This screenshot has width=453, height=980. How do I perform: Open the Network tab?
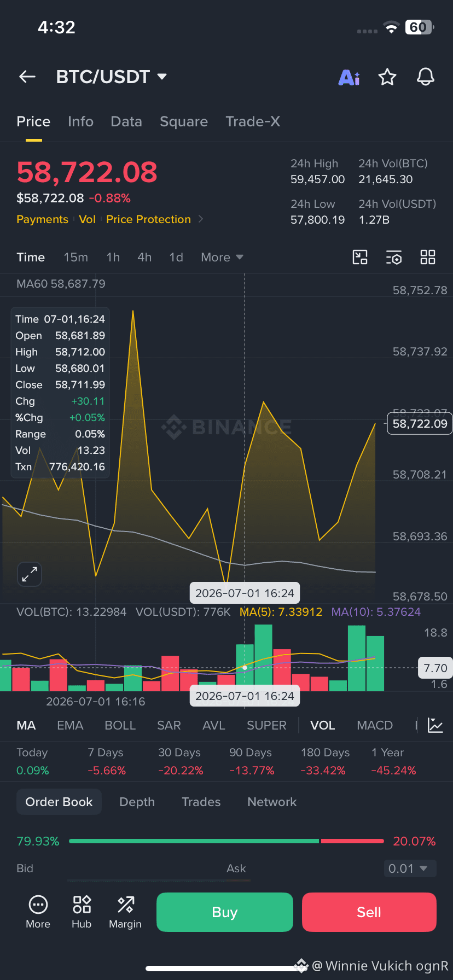tap(272, 802)
